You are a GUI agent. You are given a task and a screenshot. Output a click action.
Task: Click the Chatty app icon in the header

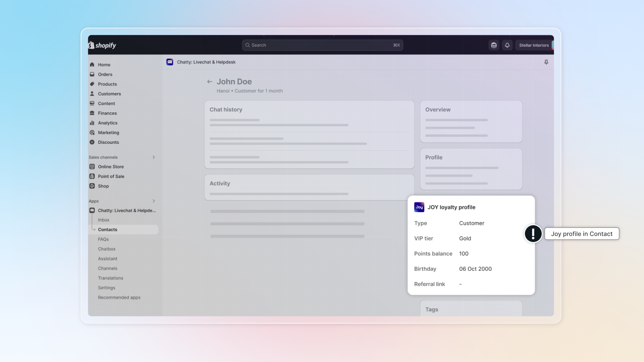click(x=170, y=62)
